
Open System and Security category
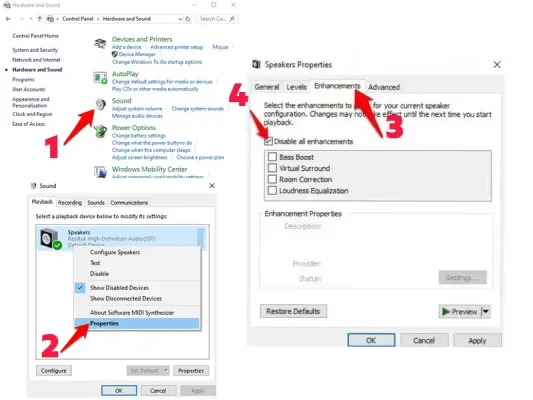35,50
